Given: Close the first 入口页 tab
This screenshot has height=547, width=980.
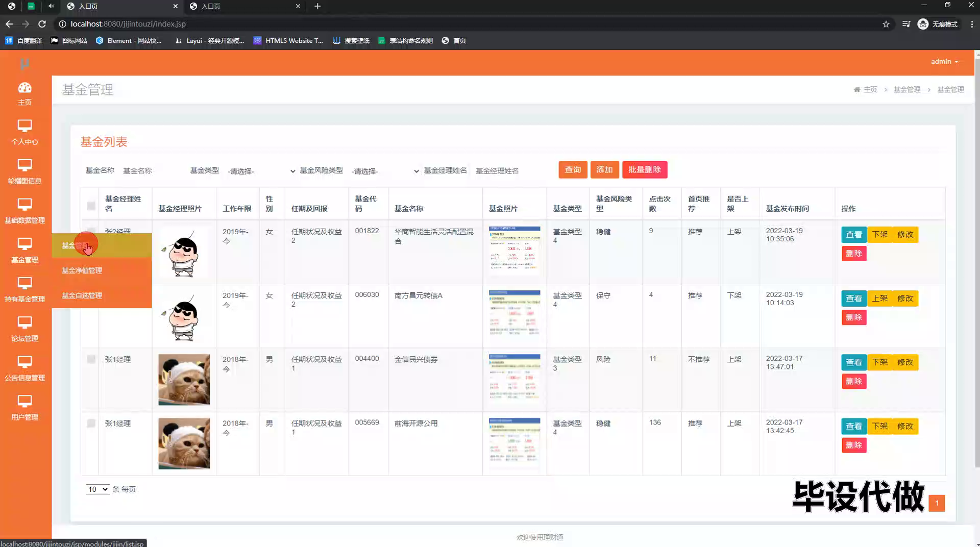Looking at the screenshot, I should (x=176, y=6).
